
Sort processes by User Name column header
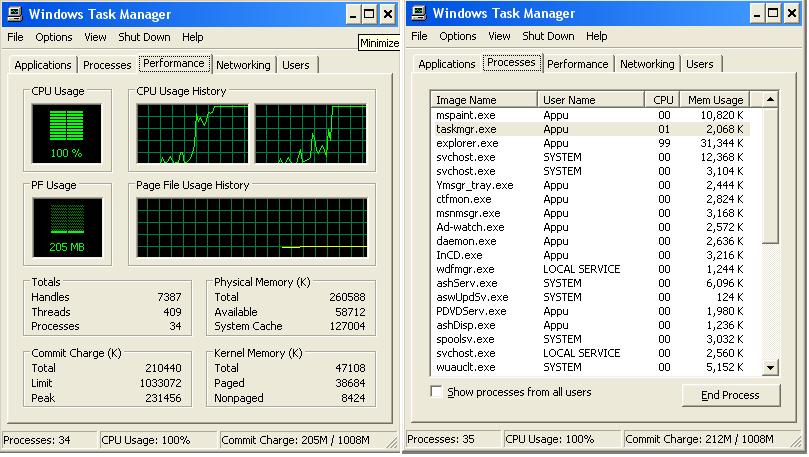[591, 100]
